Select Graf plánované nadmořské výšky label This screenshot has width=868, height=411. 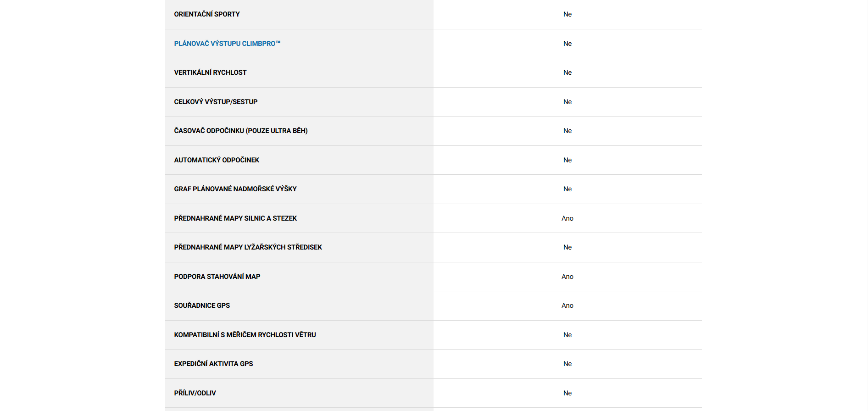(235, 189)
